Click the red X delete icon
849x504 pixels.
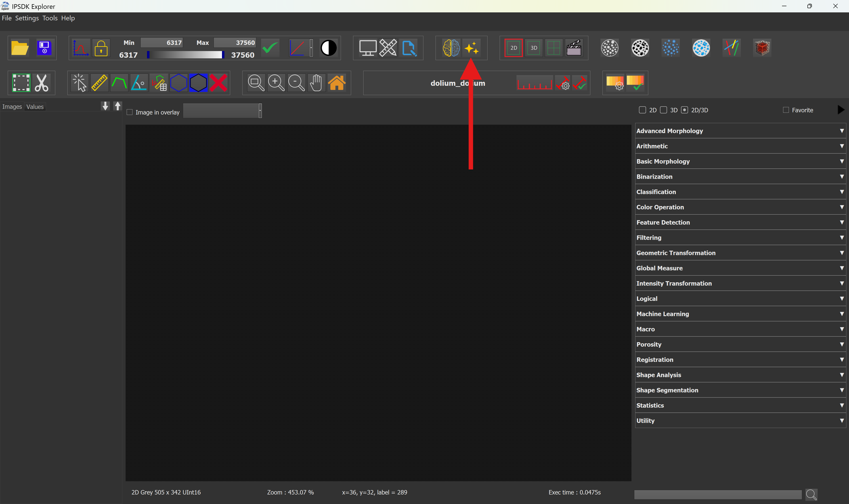(218, 83)
